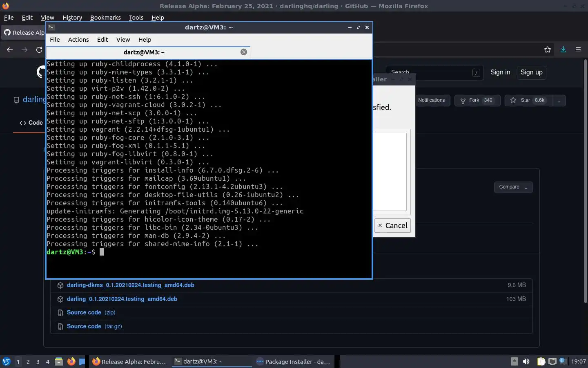Cancel the Package Installer dialog
This screenshot has width=588, height=368.
(392, 225)
